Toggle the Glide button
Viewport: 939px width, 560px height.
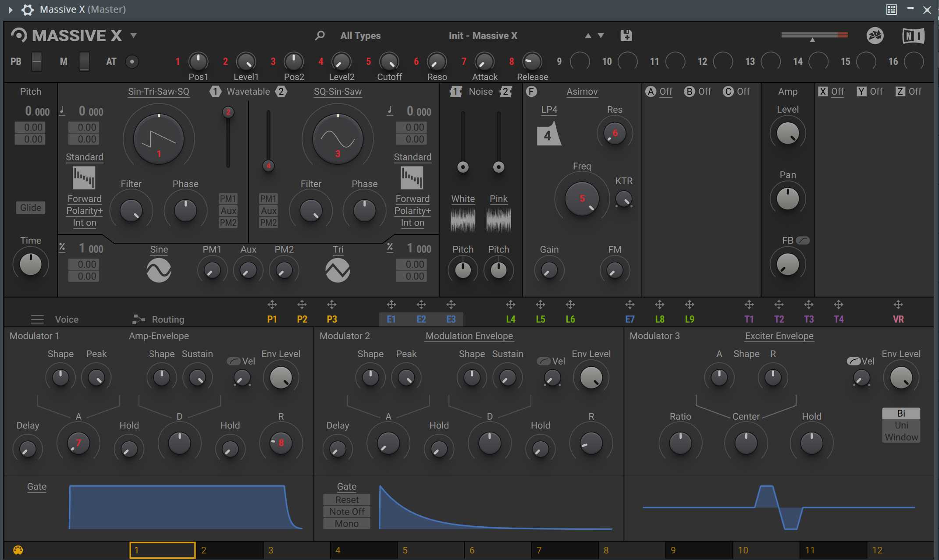pos(31,208)
